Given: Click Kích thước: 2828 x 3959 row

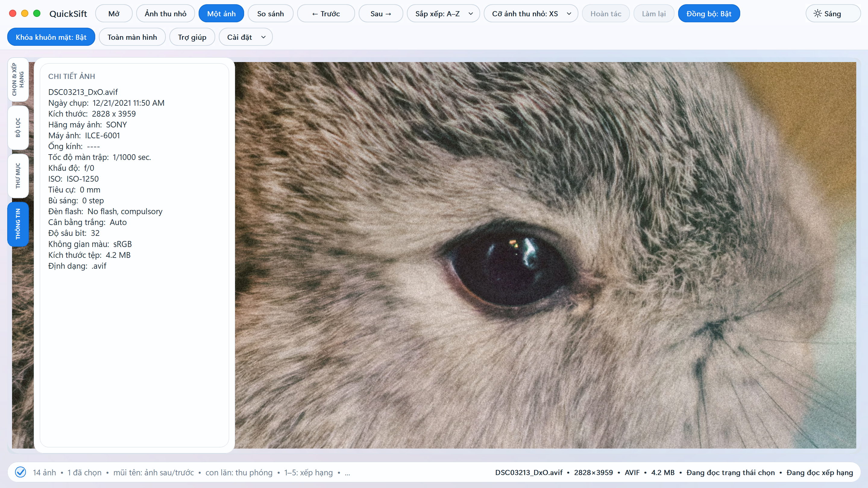Looking at the screenshot, I should 92,114.
